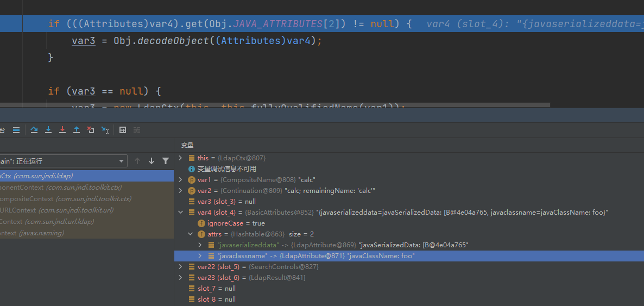Click the ignoreCase field 'f' icon

201,223
